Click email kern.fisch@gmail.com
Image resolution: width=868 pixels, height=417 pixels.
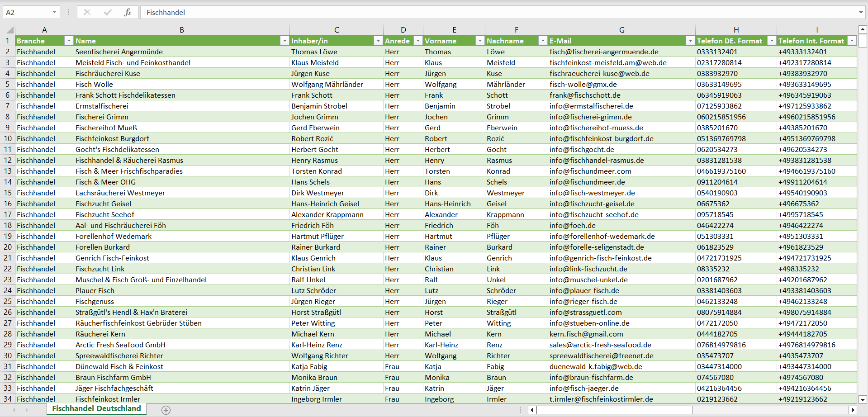click(x=622, y=334)
